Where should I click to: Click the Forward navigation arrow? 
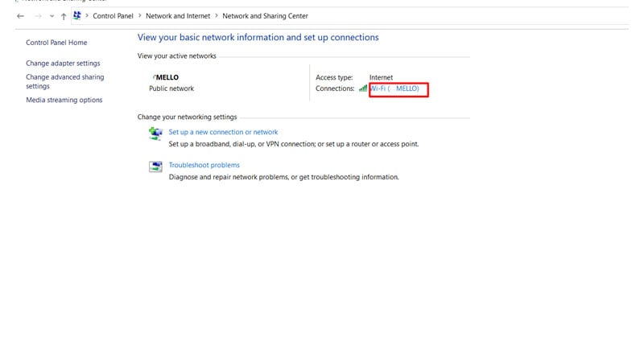[38, 16]
